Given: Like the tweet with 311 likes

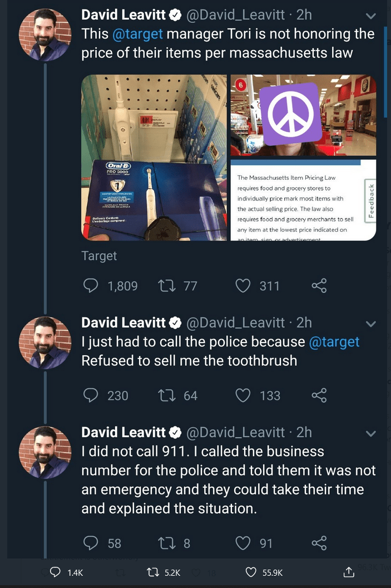Looking at the screenshot, I should click(242, 286).
